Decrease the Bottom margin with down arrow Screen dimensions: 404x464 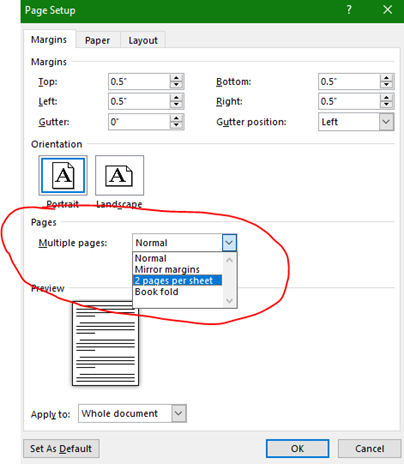[x=386, y=85]
